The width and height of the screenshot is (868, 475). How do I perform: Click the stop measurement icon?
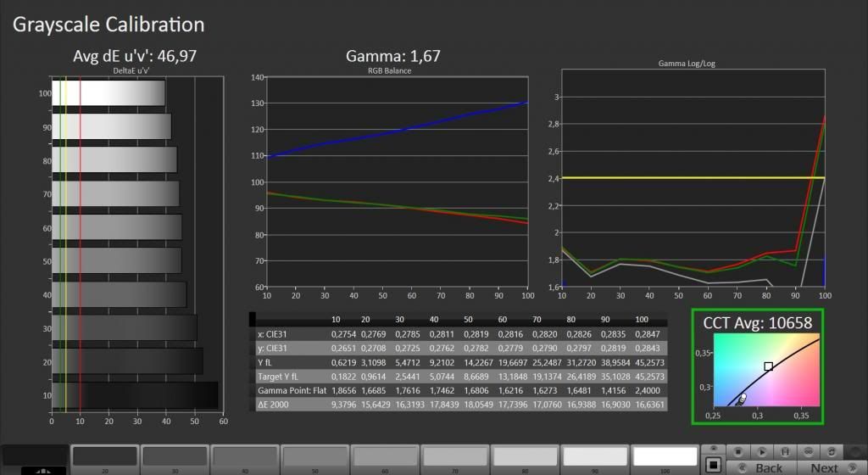738,451
